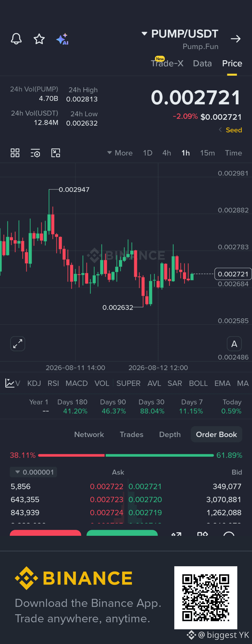Tap the chart picture-in-picture icon
Viewport: 252px width, 644px height.
56,153
